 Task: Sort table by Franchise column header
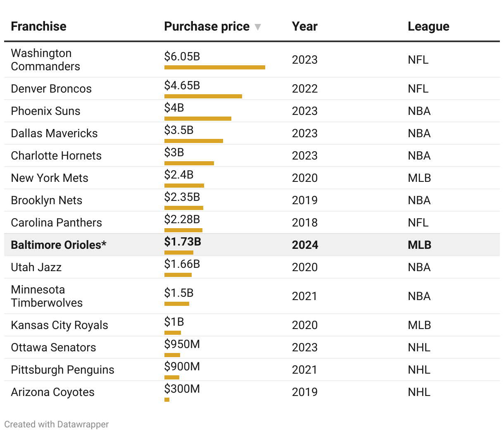[38, 26]
